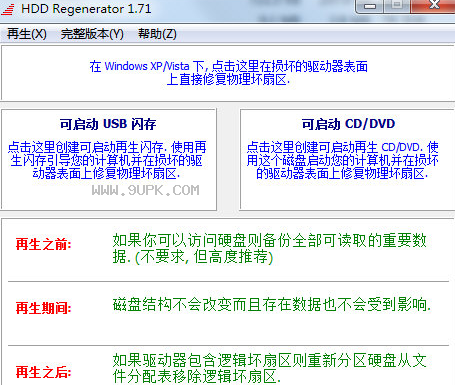
Task: Click the WWW.9UPK.COM watermark text
Action: click(x=146, y=190)
